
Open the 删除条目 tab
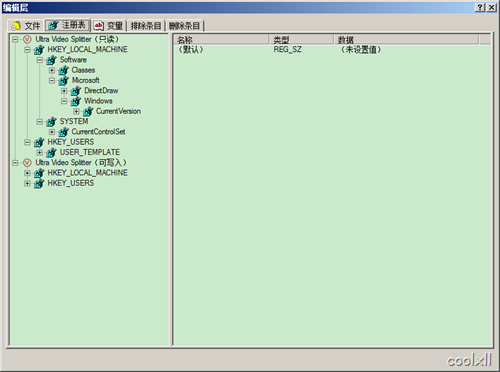[184, 26]
